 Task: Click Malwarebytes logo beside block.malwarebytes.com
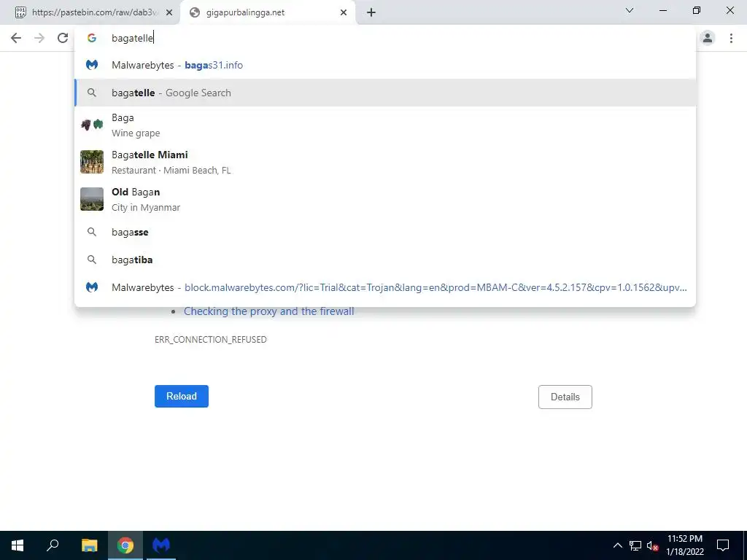(x=92, y=287)
